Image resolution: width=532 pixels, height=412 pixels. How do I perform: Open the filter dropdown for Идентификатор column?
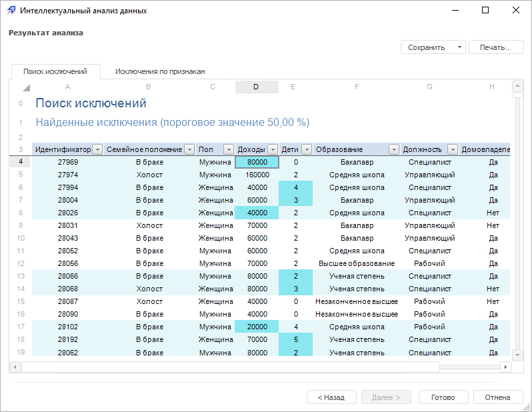(x=97, y=149)
